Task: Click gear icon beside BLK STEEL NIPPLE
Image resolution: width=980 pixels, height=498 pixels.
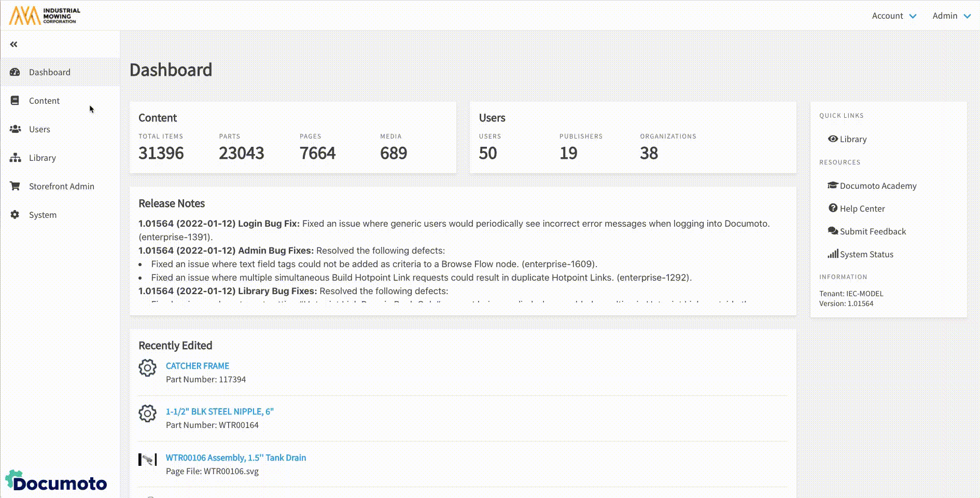Action: tap(147, 413)
